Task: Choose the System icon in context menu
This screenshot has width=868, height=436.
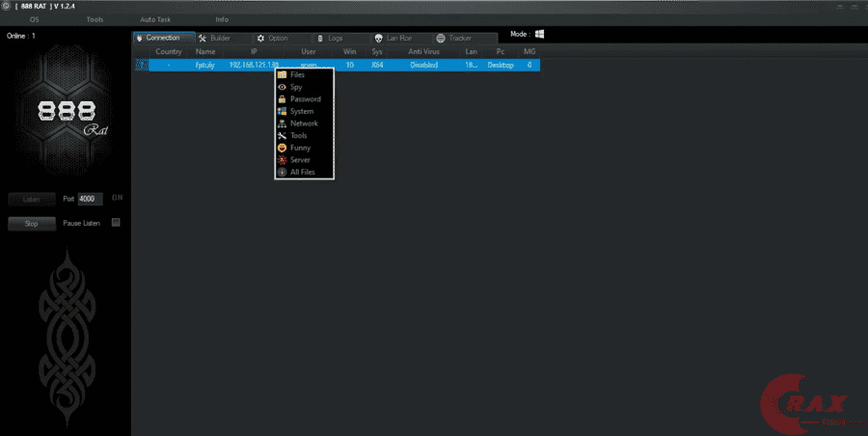Action: pos(282,111)
